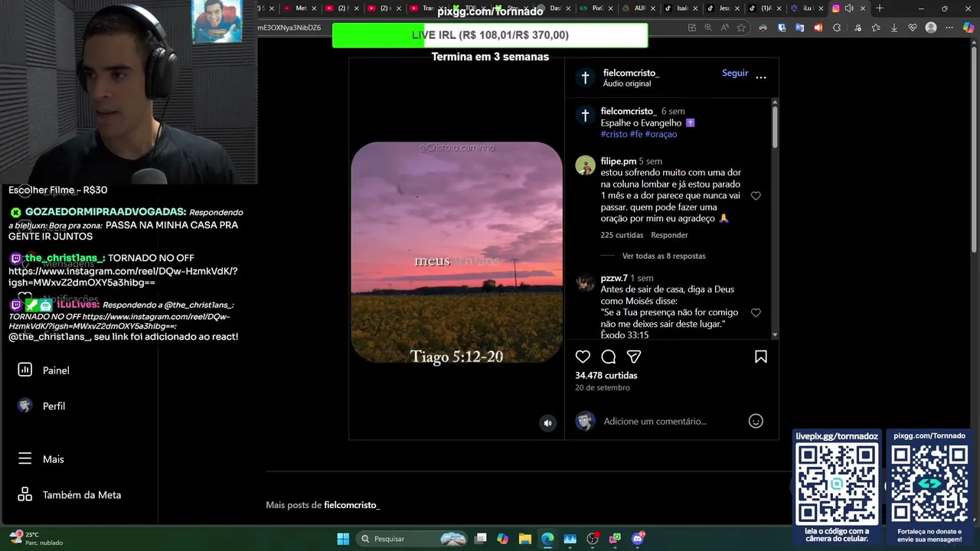Mute the reel audio speaker button
This screenshot has height=551, width=980.
point(547,423)
